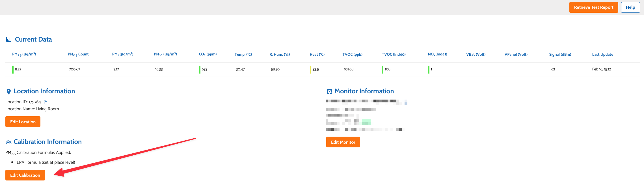Select the TVOC (ppb) column header
This screenshot has width=644, height=185.
(x=352, y=54)
